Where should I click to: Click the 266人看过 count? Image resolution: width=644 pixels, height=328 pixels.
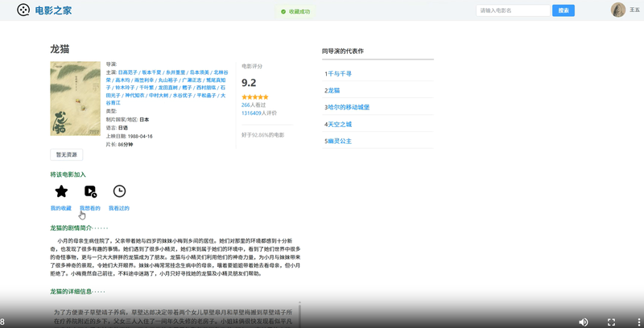(x=254, y=105)
